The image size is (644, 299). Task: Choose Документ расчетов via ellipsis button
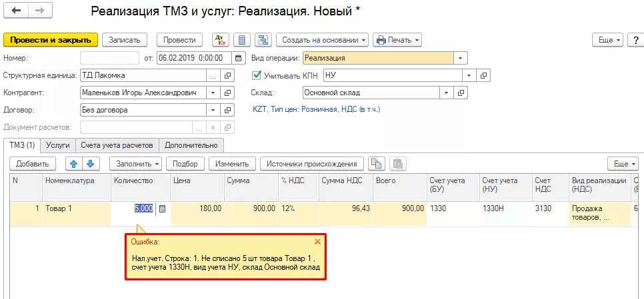(199, 127)
